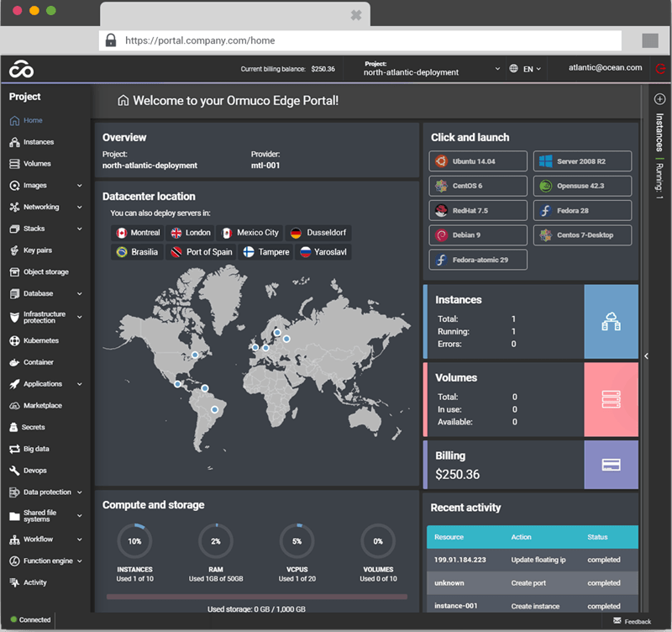Click the used storage progress bar
This screenshot has width=672, height=632.
257,597
